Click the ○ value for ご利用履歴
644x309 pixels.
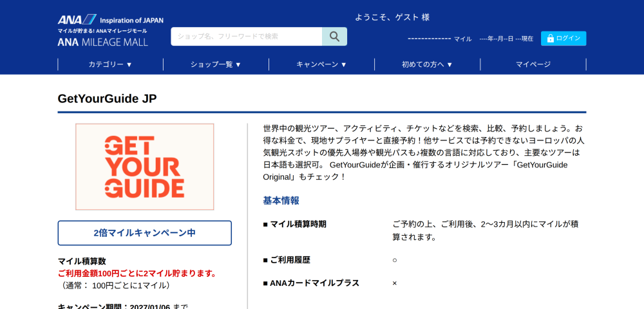(395, 260)
